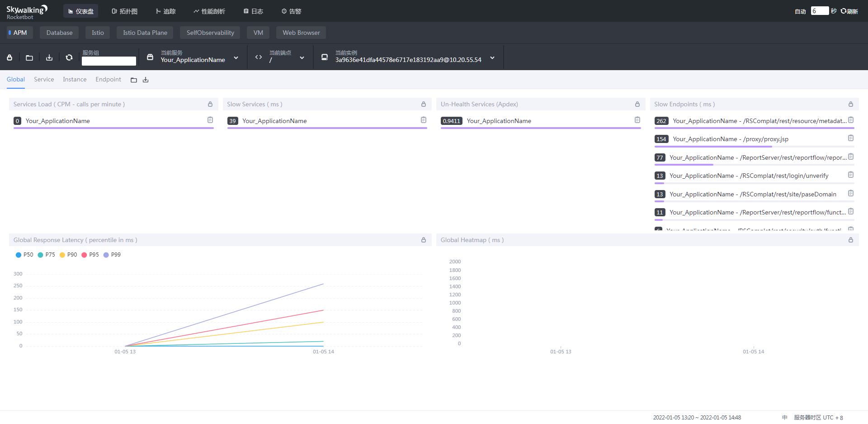Click the time range 2022-01-05 13:20 ~ 14:48
Image resolution: width=868 pixels, height=424 pixels.
click(x=697, y=418)
